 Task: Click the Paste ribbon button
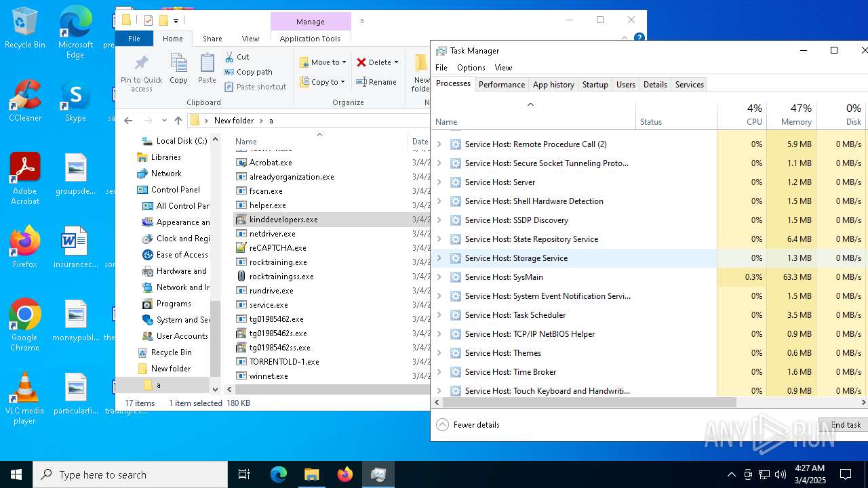click(207, 68)
